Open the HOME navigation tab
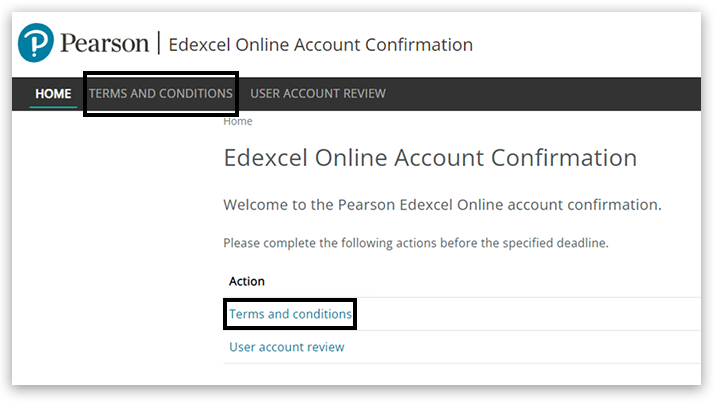719x403 pixels. [53, 94]
